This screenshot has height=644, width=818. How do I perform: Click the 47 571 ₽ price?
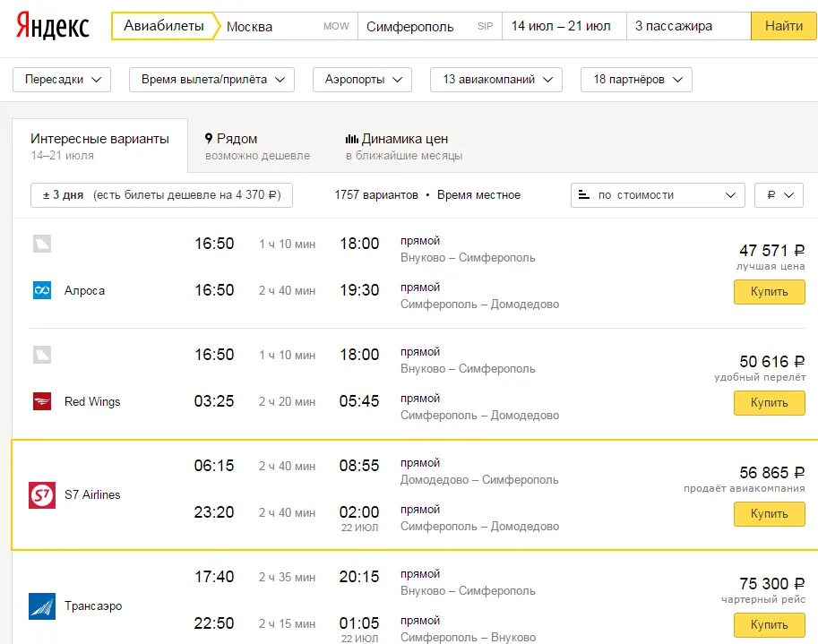[771, 251]
